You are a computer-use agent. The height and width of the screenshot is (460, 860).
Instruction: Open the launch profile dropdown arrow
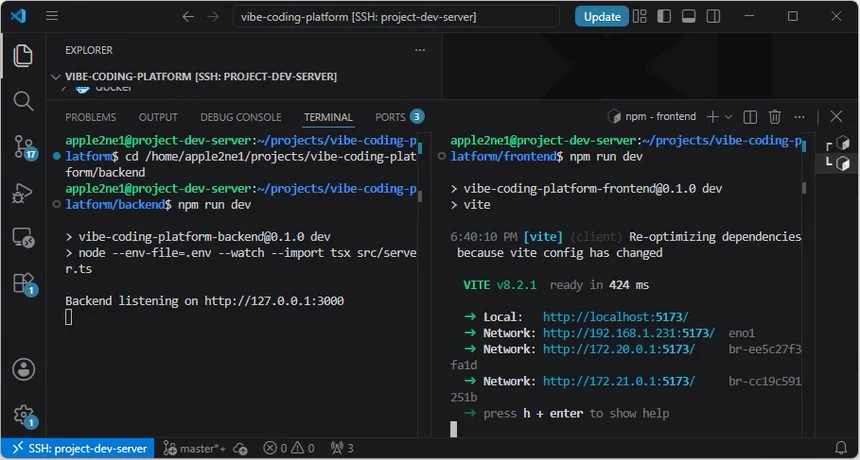(x=728, y=116)
